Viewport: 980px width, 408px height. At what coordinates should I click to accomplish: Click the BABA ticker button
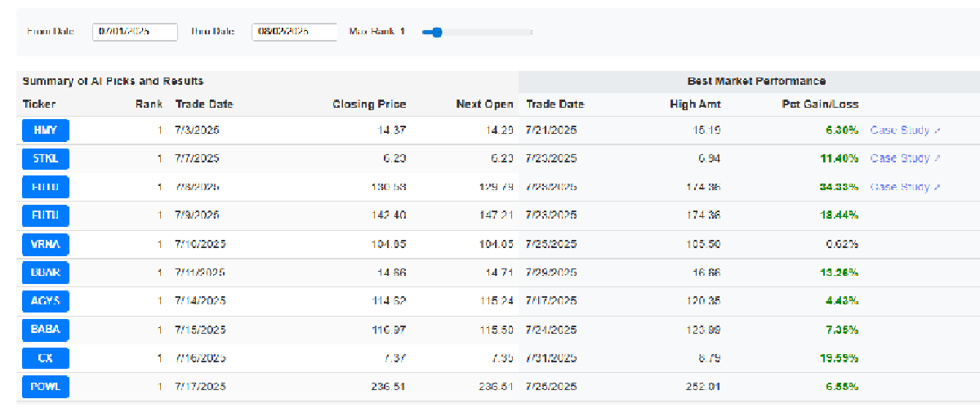(x=46, y=330)
